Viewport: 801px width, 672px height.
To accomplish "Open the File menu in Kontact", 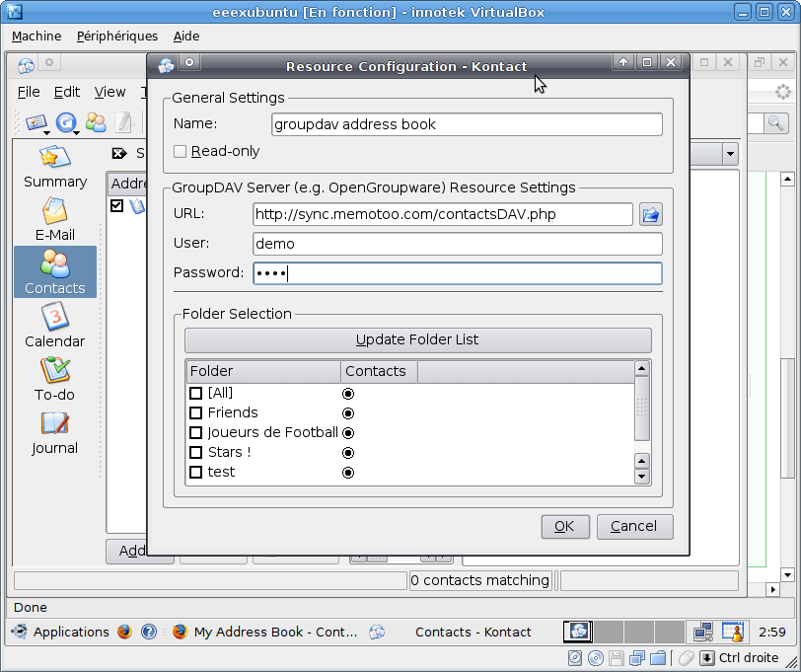I will [29, 92].
